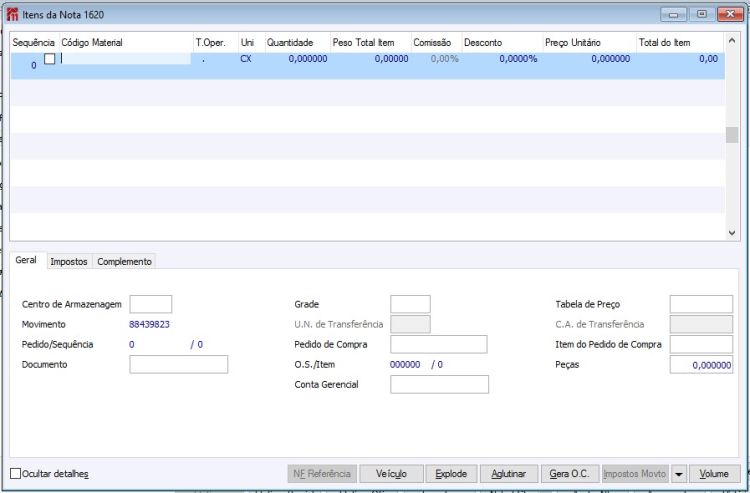Focus the Código Material cell input
750x493 pixels.
pos(125,59)
